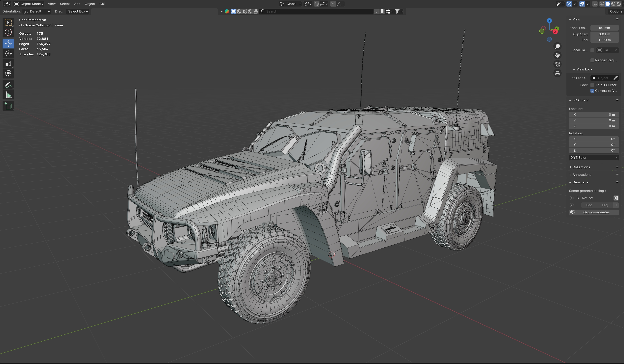This screenshot has width=624, height=364.
Task: Click the Add Cube tool
Action: pyautogui.click(x=8, y=106)
